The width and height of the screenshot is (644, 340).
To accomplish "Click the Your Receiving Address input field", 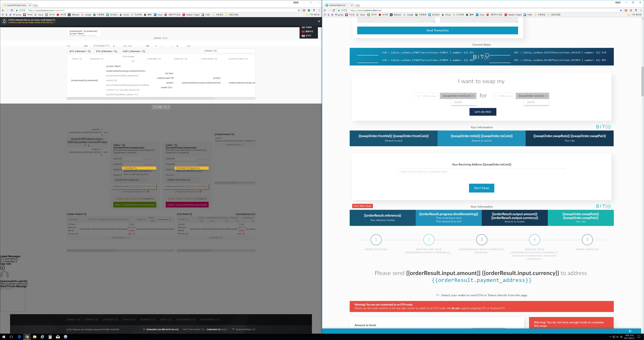I will pos(481,172).
